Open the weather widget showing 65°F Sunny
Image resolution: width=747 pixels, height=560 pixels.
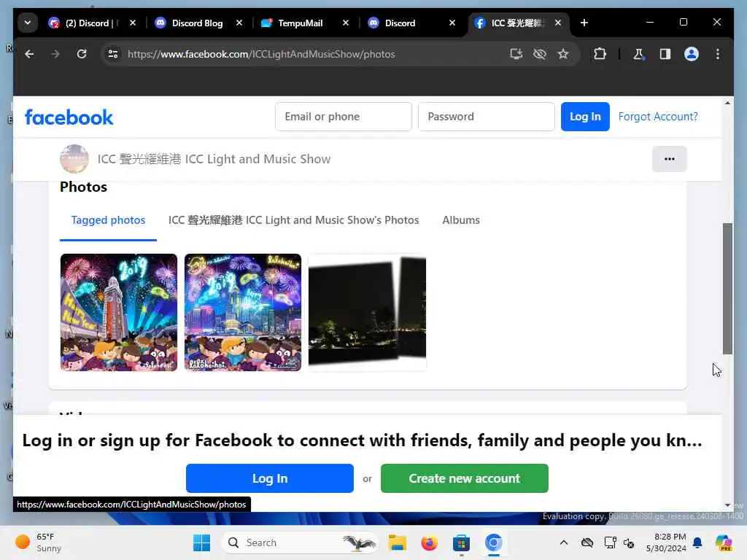38,542
